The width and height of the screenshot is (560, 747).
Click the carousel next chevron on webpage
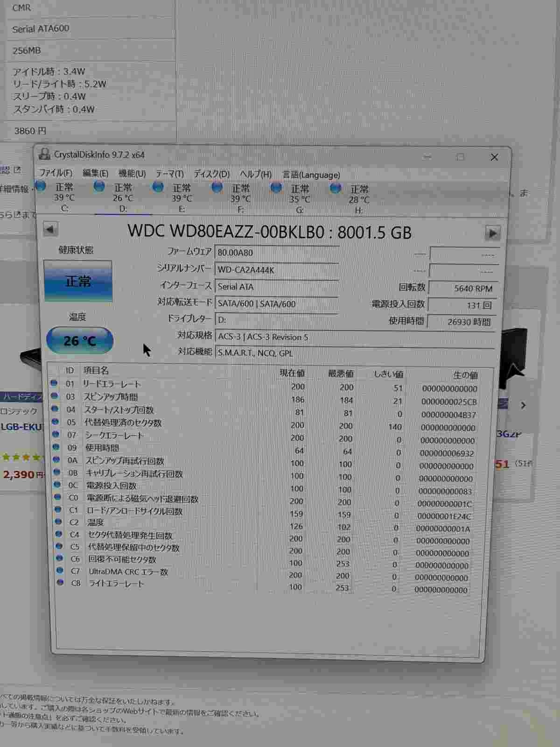tap(523, 405)
